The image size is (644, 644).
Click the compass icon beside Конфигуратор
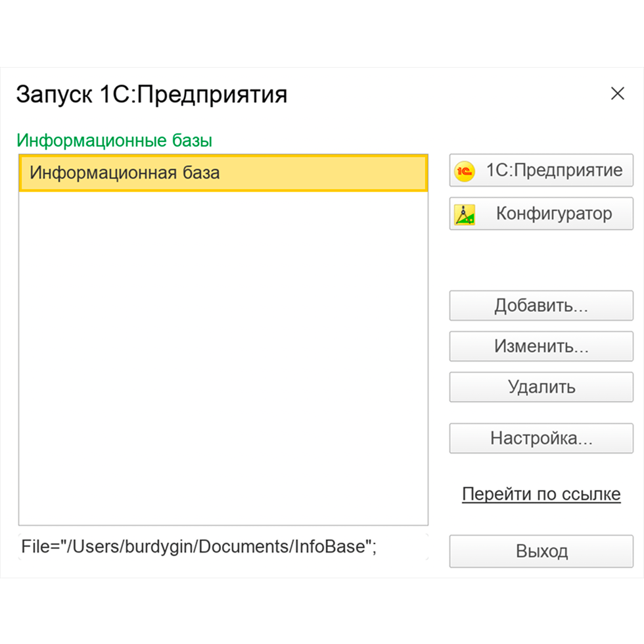(463, 213)
